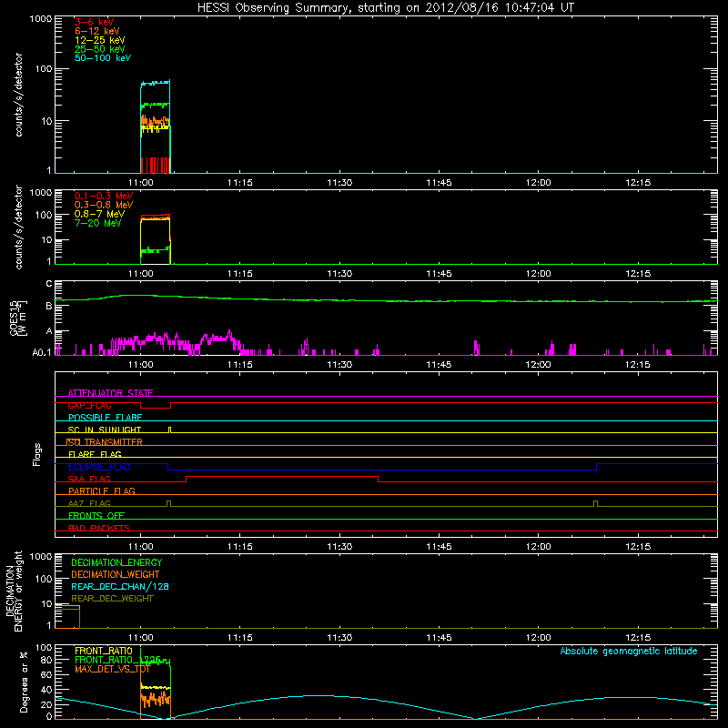
Task: Click the green FRONT_RATIO_1225 legend label
Action: point(117,660)
